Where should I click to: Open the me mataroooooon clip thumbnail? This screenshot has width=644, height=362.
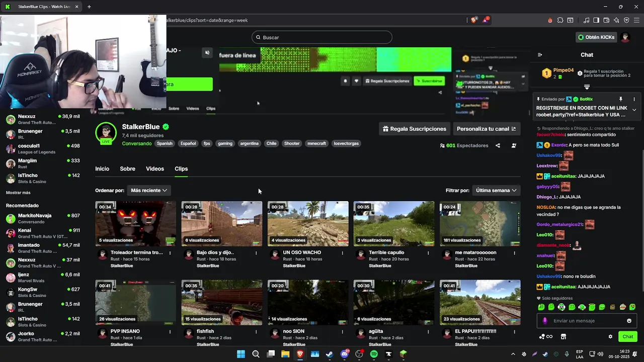click(480, 224)
